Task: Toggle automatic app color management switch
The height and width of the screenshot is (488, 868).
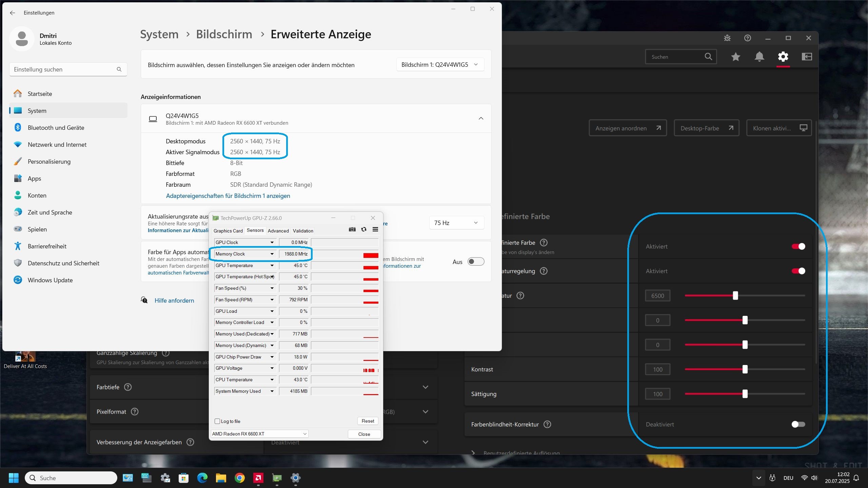Action: point(476,262)
